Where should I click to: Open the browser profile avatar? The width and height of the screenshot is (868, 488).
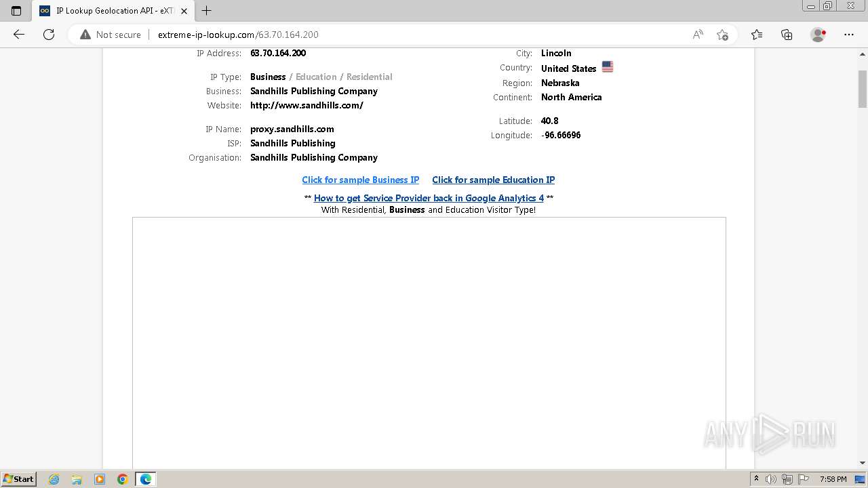[818, 35]
